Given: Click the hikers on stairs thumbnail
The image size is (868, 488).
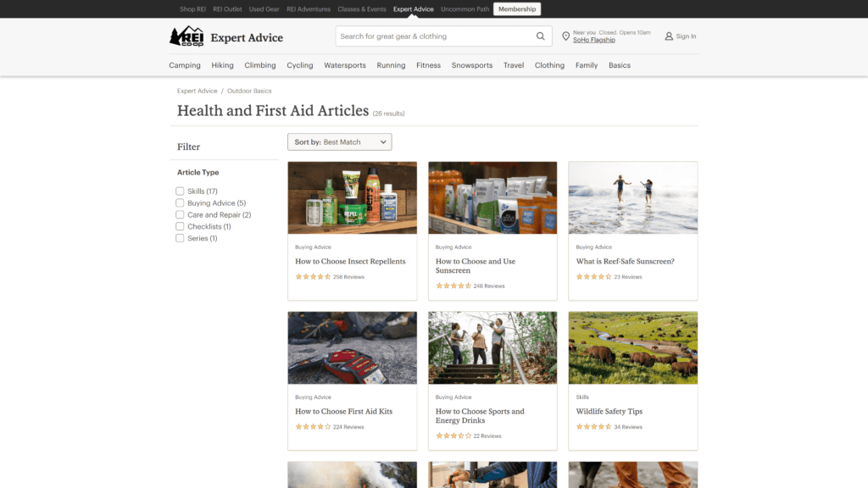Looking at the screenshot, I should pyautogui.click(x=492, y=347).
